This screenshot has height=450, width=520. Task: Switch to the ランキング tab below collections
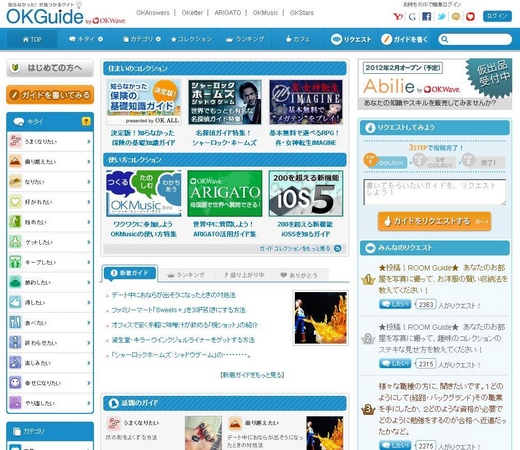pyautogui.click(x=186, y=275)
